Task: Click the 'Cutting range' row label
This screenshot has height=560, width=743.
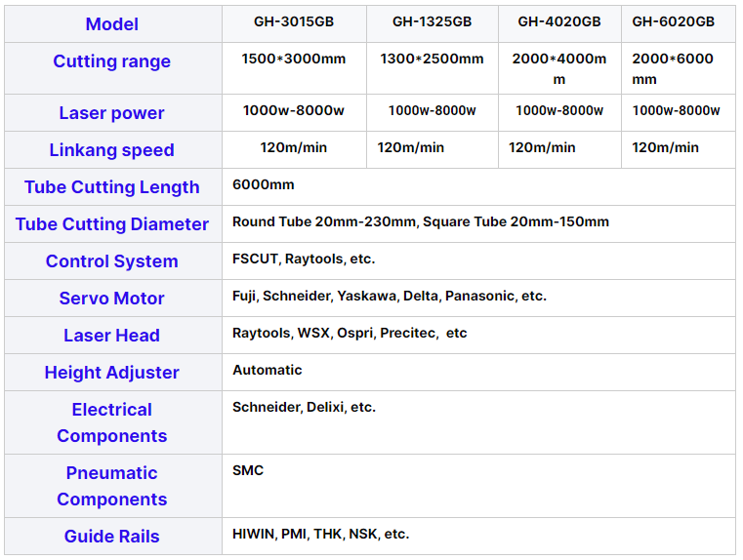Action: point(112,61)
